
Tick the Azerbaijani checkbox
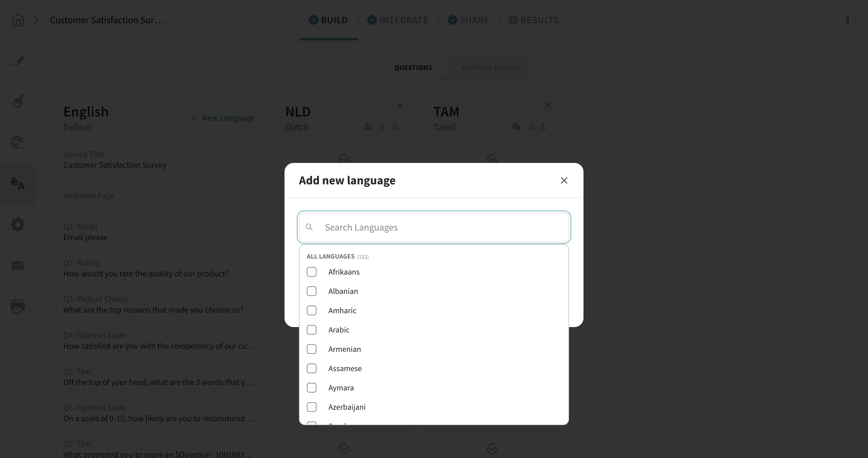[x=312, y=407]
